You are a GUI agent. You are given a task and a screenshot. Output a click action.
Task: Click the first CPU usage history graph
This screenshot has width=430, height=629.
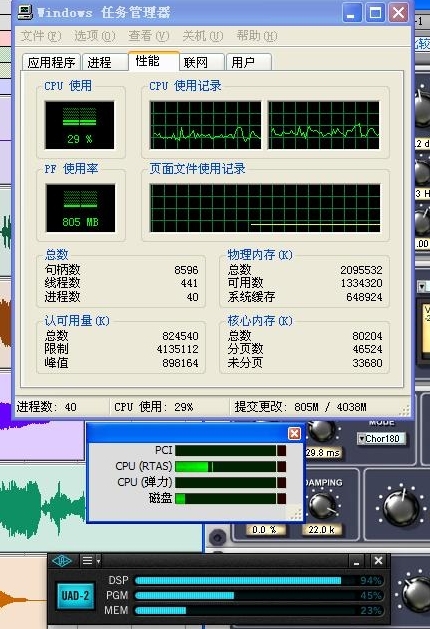point(205,125)
